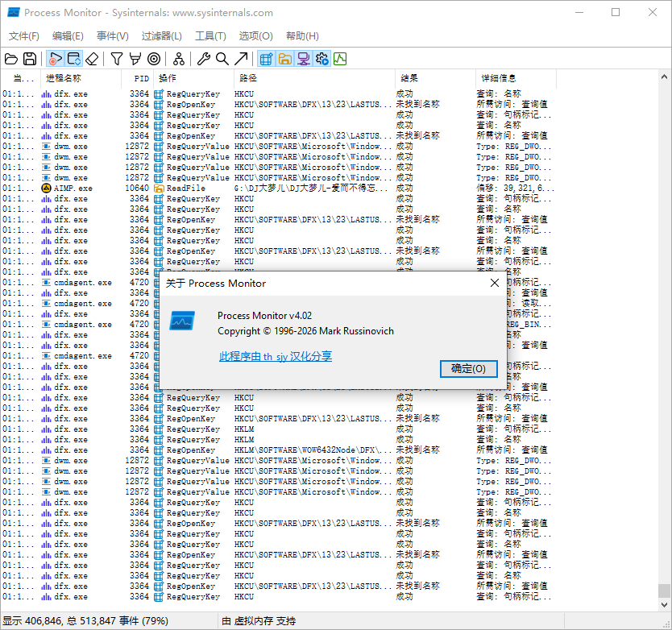Toggle the Capture events button
The width and height of the screenshot is (672, 630).
coord(56,59)
